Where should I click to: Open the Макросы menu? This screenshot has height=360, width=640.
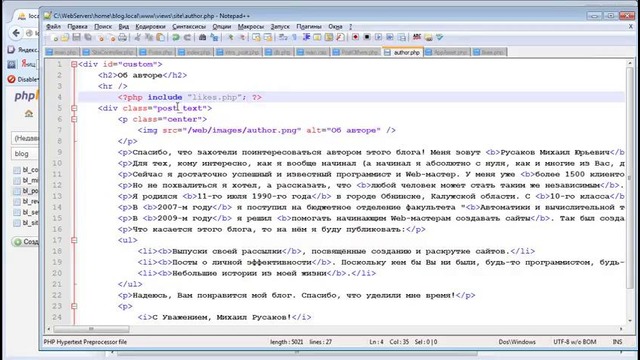pyautogui.click(x=251, y=27)
